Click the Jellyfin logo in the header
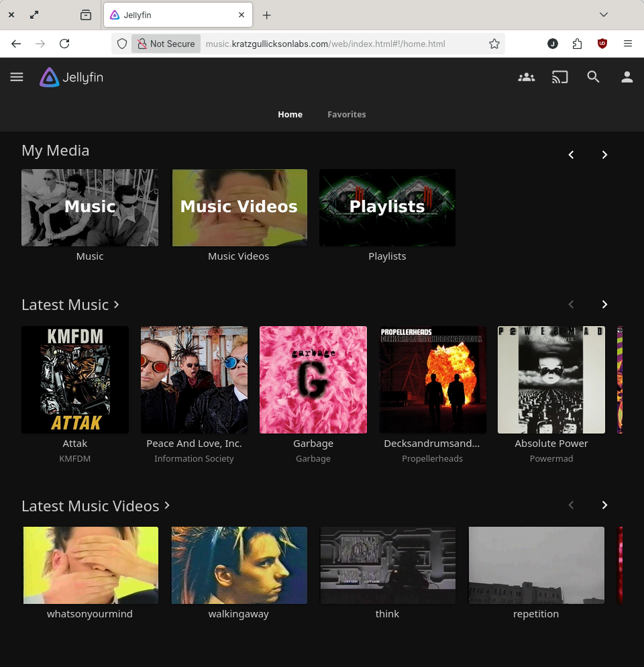This screenshot has width=644, height=667. 72,77
